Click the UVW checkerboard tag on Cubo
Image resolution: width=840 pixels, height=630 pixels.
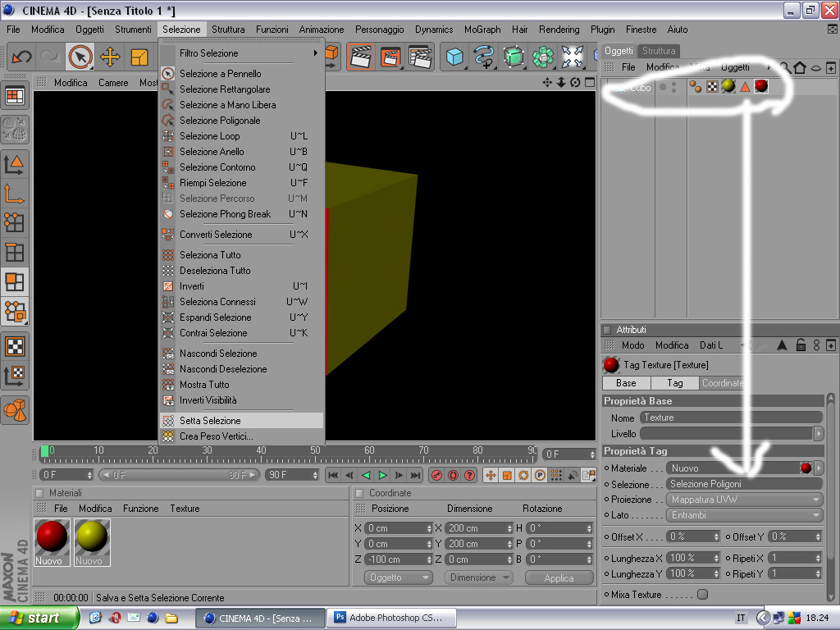click(x=712, y=86)
